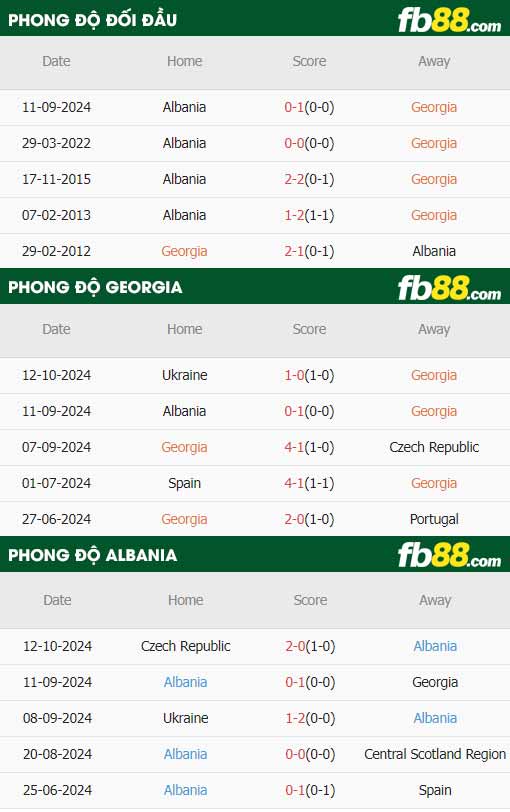Screen dimensions: 510x812
Task: Click the fb88.com logo in Albania form header
Action: [449, 556]
